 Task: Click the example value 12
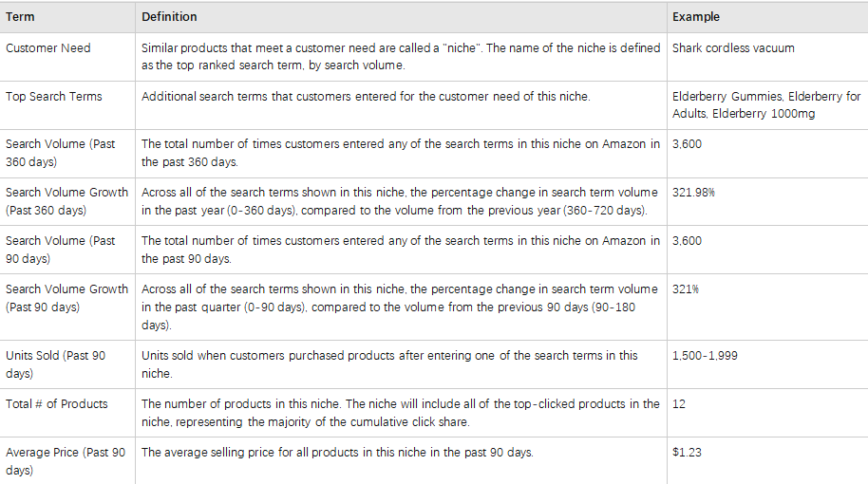(679, 404)
